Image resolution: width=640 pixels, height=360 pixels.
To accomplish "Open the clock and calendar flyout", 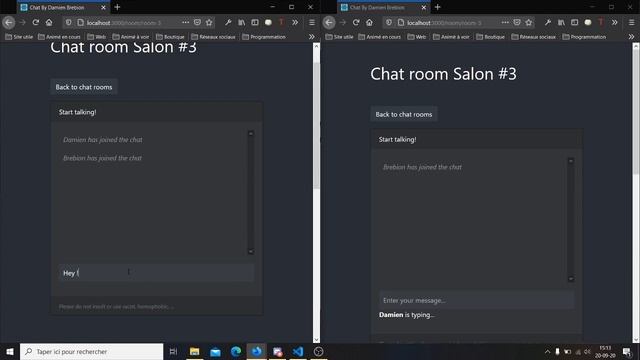I will click(x=605, y=351).
